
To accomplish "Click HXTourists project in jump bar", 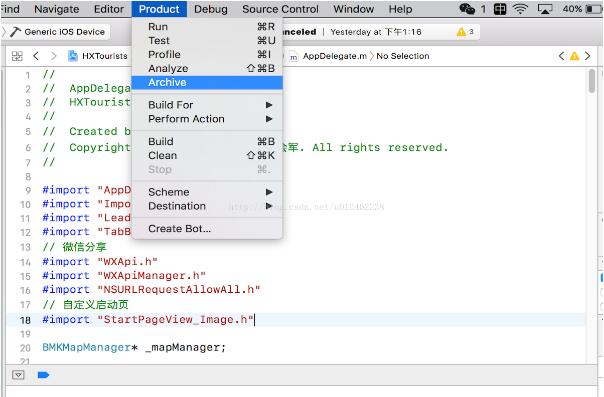I will point(98,56).
